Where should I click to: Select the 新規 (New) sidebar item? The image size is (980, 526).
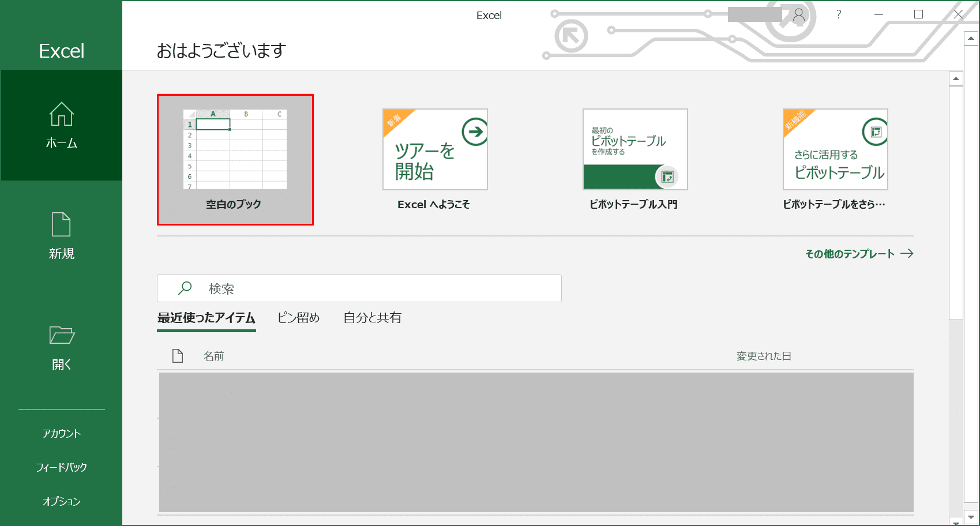coord(61,236)
